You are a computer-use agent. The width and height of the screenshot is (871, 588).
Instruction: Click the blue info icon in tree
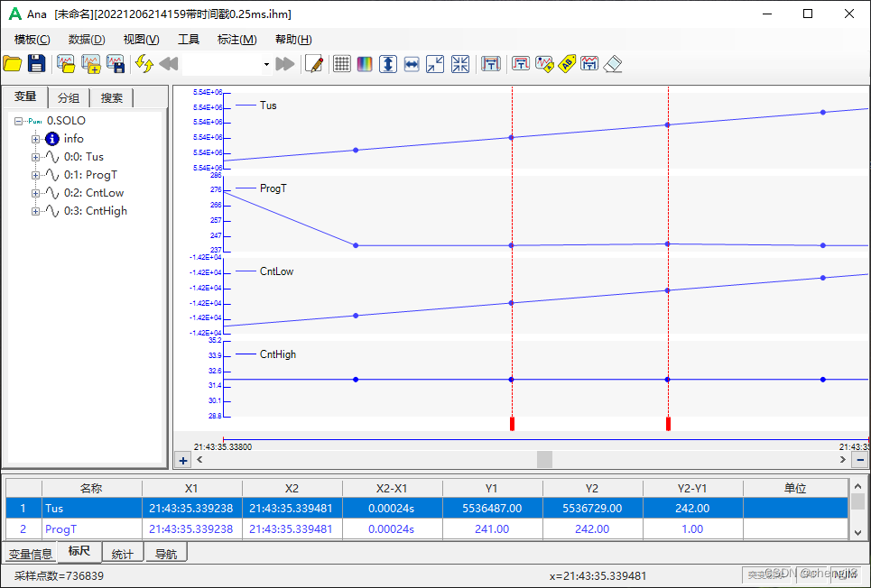(52, 139)
